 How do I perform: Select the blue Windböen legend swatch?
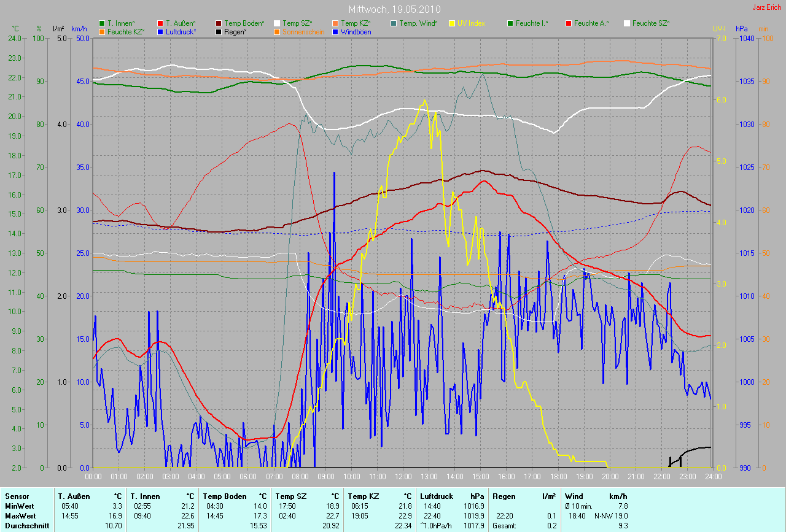(335, 31)
